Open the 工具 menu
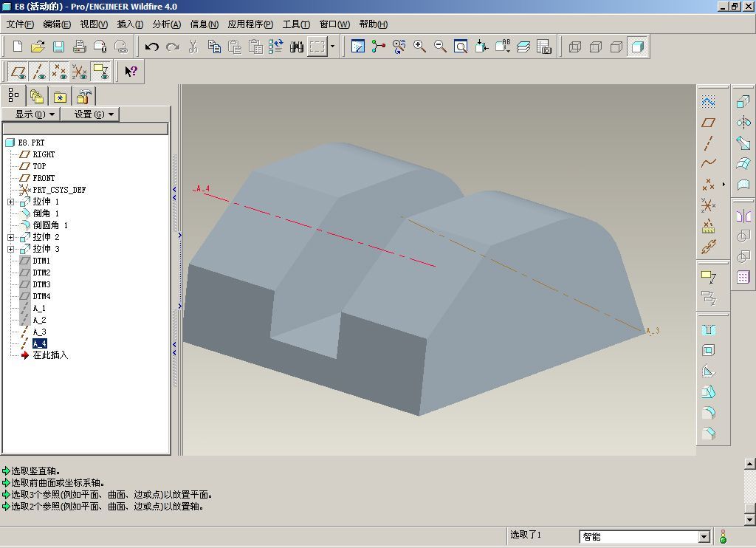This screenshot has height=548, width=756. pyautogui.click(x=296, y=24)
